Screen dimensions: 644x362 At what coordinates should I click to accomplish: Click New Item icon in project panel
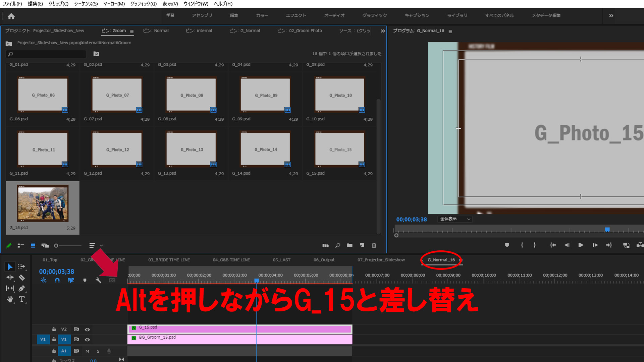pos(362,245)
